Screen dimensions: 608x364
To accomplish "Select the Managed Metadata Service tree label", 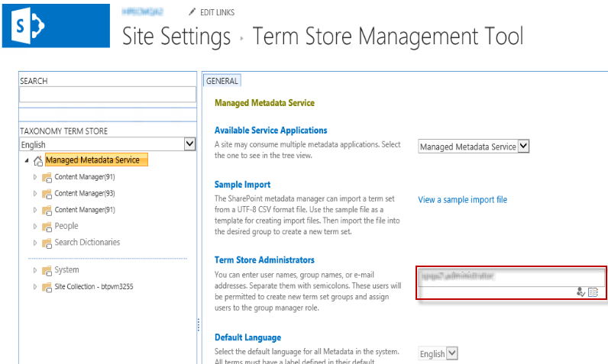I will point(92,160).
